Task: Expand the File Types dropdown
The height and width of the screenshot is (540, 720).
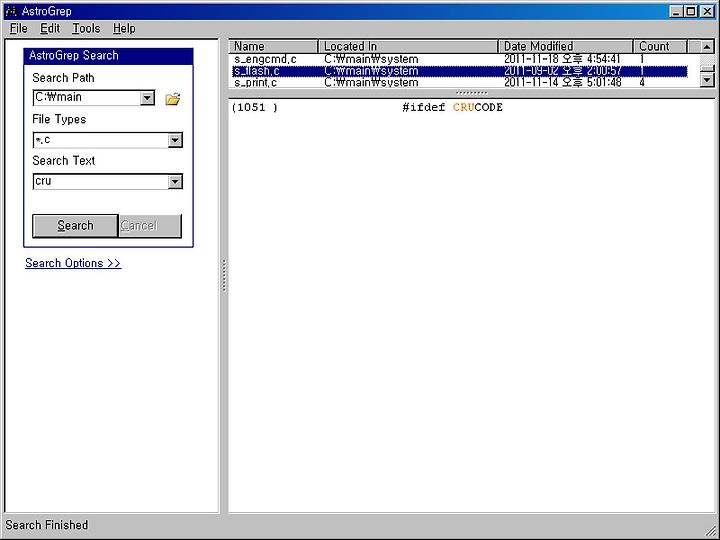Action: point(175,140)
